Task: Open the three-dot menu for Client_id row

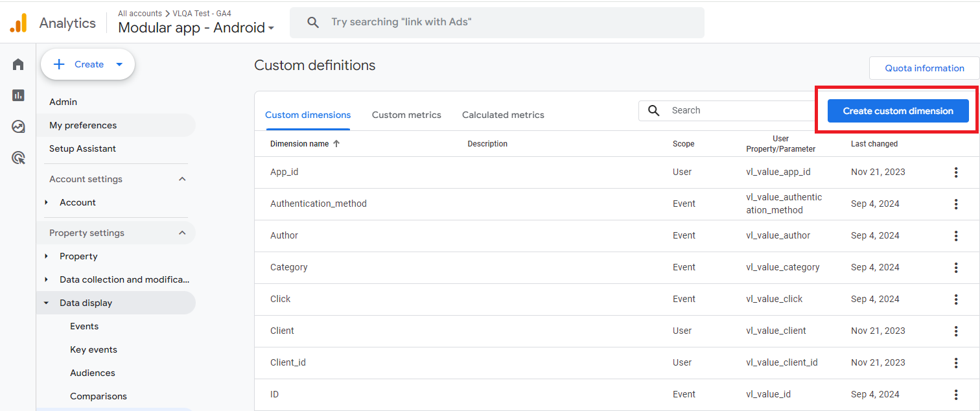Action: [956, 363]
